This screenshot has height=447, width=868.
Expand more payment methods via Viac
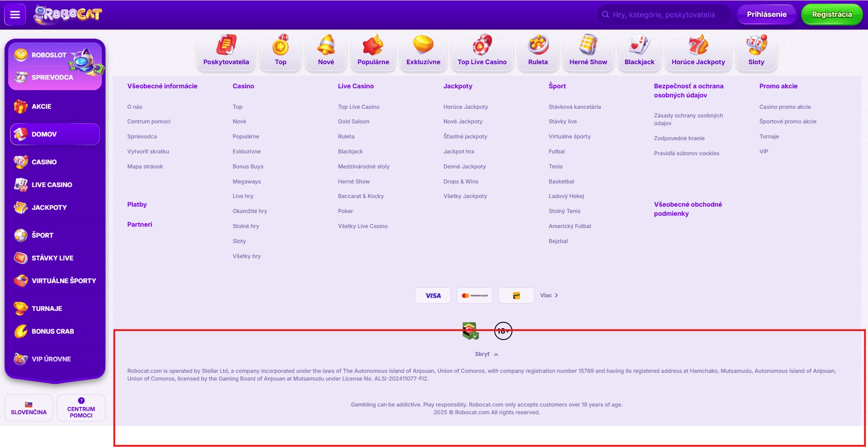tap(549, 295)
